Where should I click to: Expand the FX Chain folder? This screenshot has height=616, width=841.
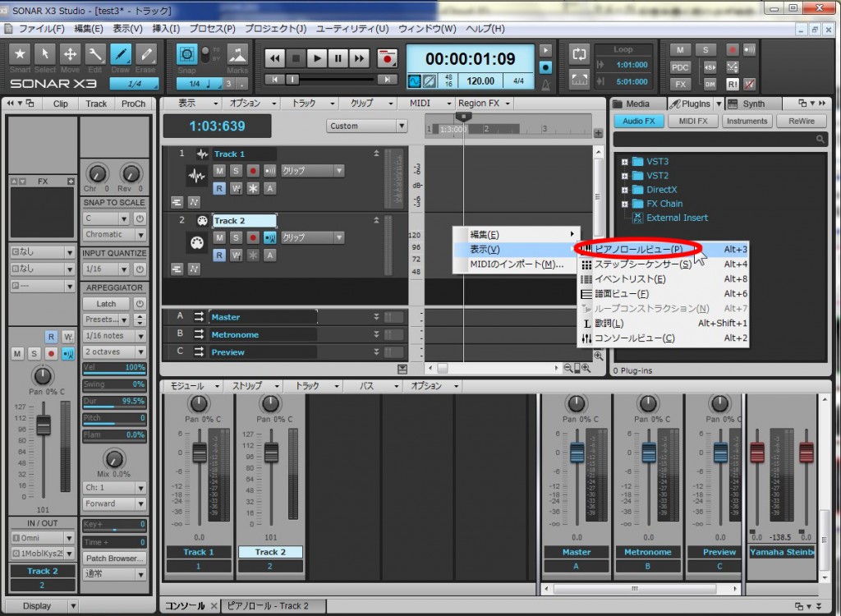coord(624,204)
